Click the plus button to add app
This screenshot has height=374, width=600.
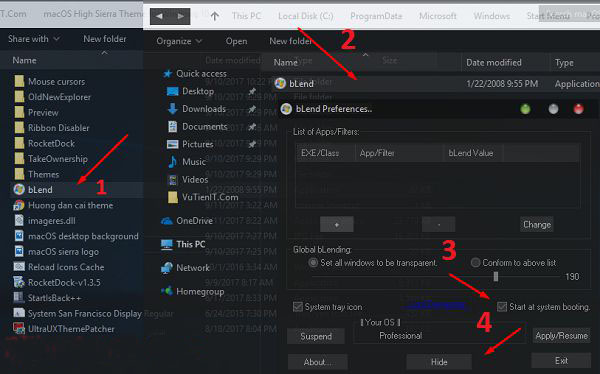tap(337, 224)
